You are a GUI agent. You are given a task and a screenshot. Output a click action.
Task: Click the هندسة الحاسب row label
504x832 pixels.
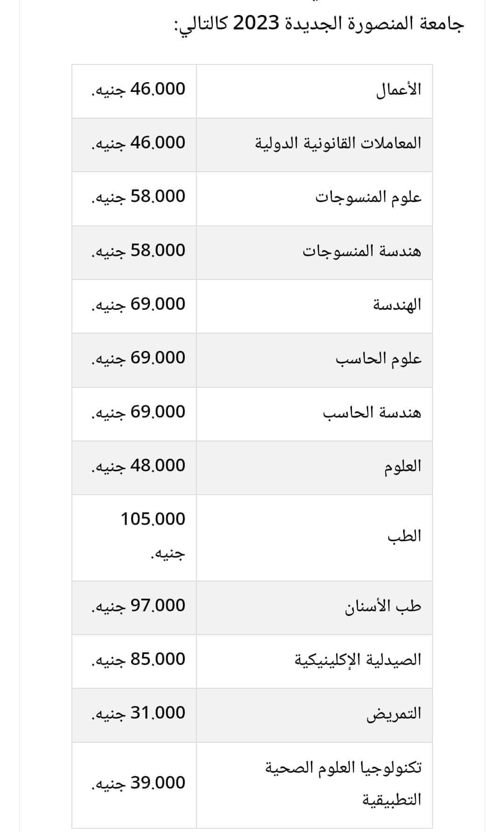[372, 413]
